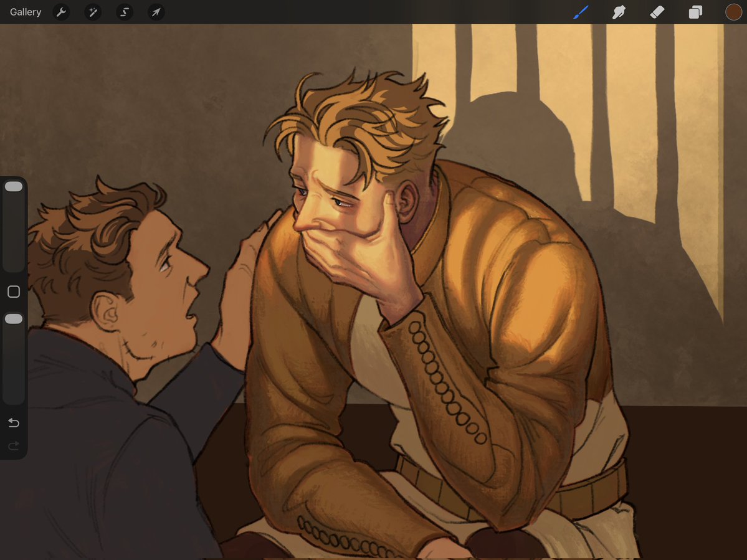Select the Eraser tool

click(x=657, y=12)
